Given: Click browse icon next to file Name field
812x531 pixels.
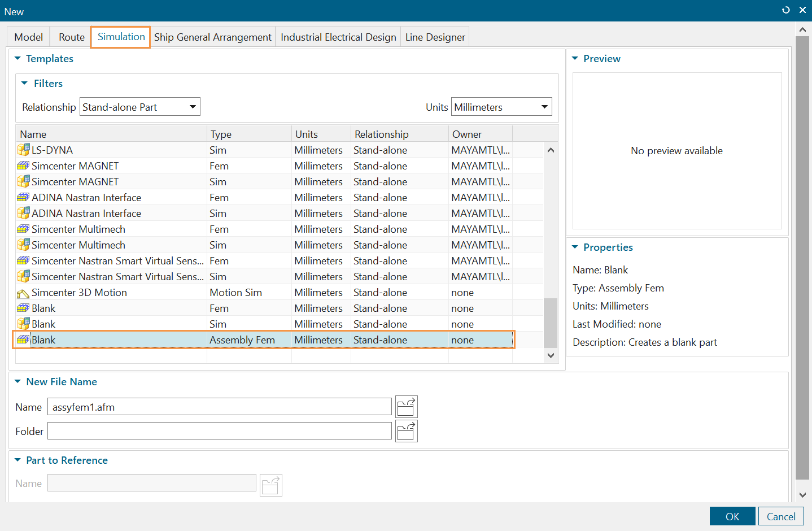Looking at the screenshot, I should click(406, 407).
